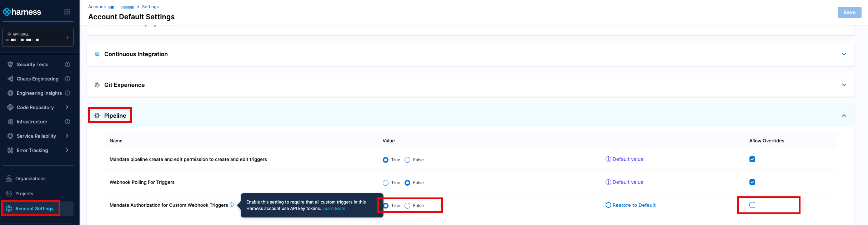The width and height of the screenshot is (868, 225).
Task: Expand the Git Experience section
Action: [x=844, y=85]
